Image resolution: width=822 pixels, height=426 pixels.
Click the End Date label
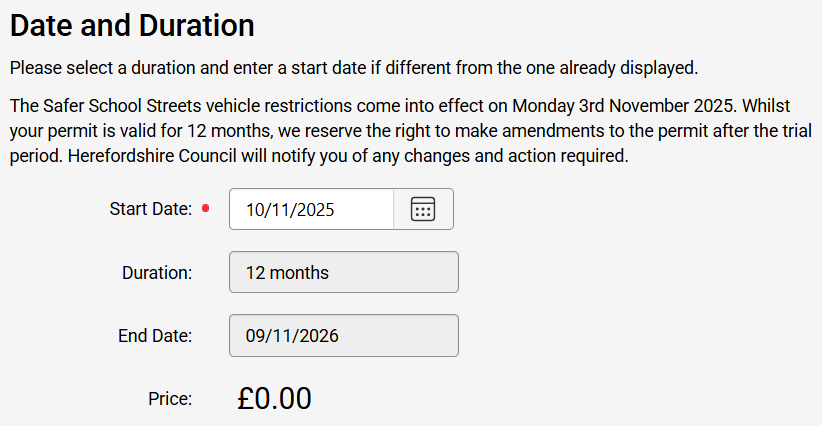(155, 336)
